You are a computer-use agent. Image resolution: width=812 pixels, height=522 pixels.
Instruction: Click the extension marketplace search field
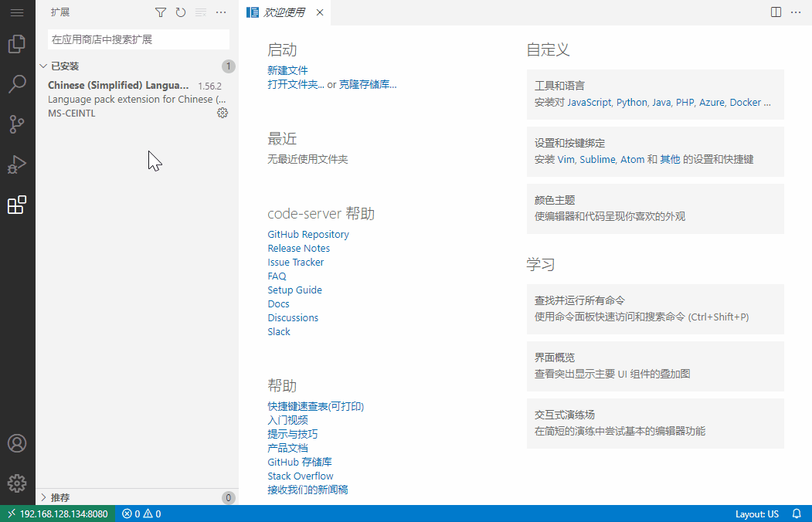[138, 39]
